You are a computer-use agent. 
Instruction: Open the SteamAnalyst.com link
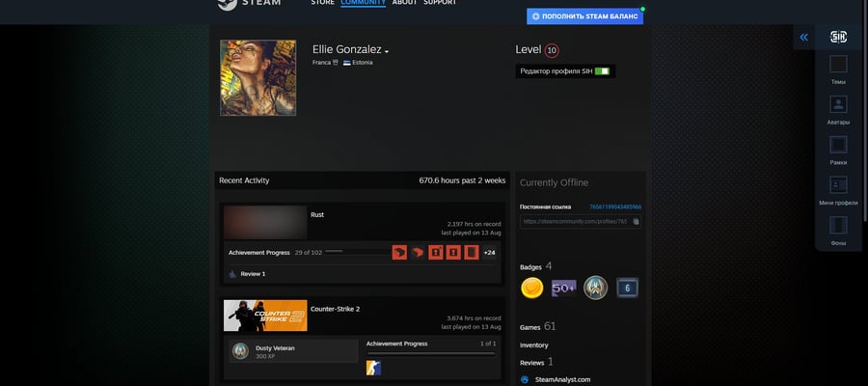[562, 380]
